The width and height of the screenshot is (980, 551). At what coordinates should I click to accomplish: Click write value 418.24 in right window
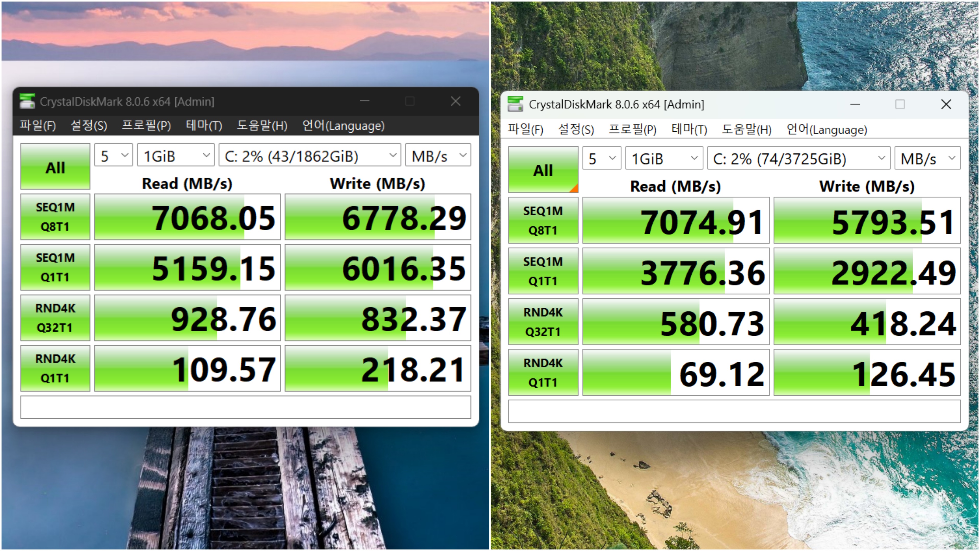[x=867, y=322]
